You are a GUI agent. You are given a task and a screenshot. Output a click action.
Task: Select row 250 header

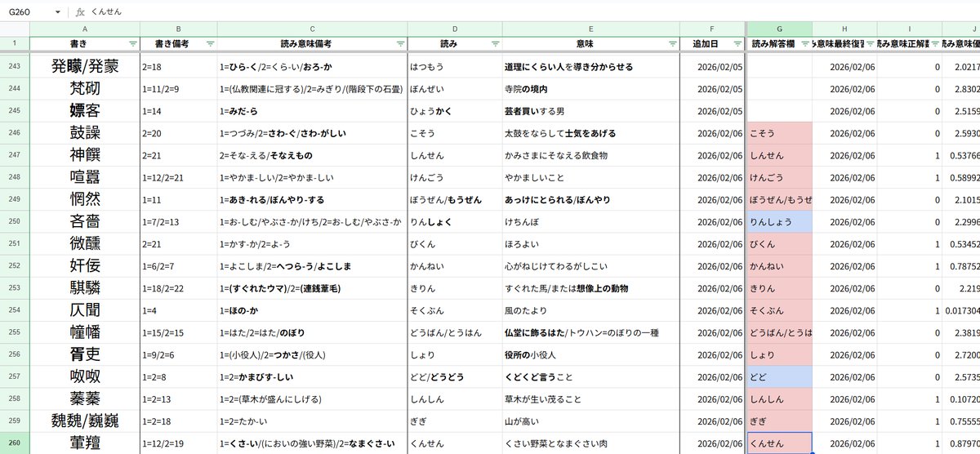click(15, 222)
